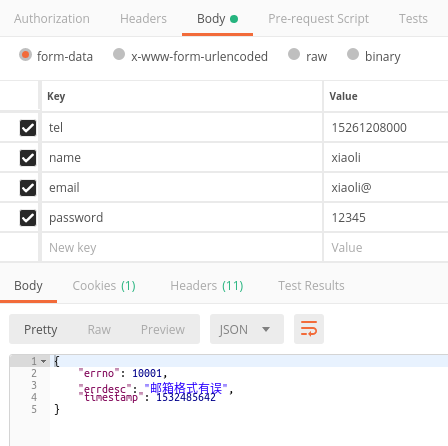The height and width of the screenshot is (446, 448).
Task: Edit the name value xiaoli
Action: 386,157
